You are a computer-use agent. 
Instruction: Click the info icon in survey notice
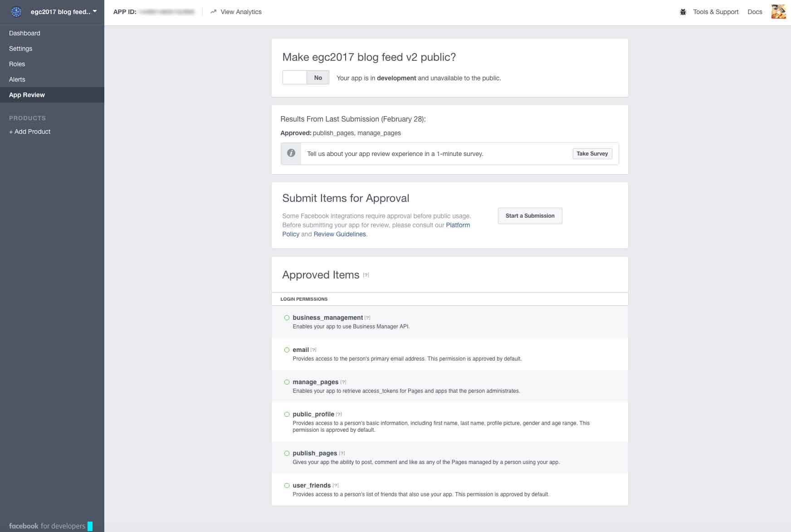[291, 153]
